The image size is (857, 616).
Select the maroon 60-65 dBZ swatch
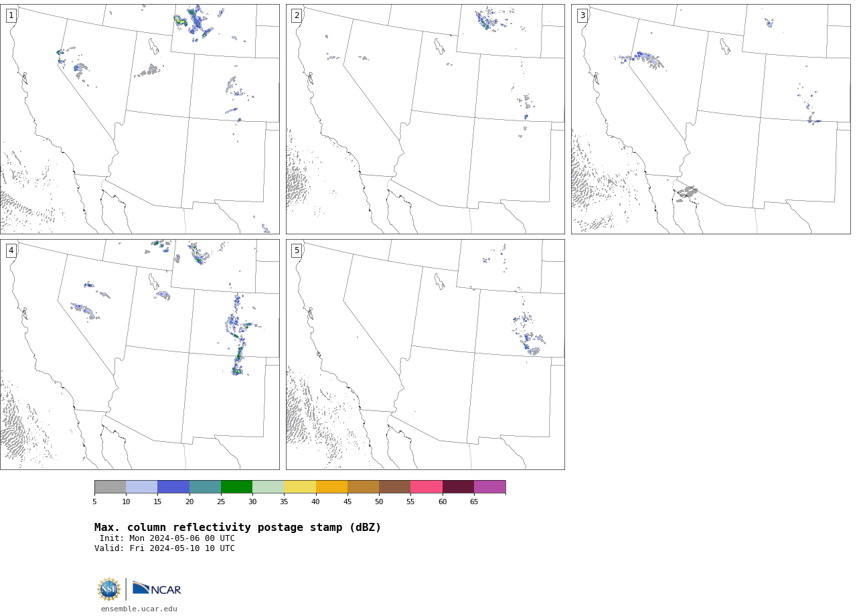click(458, 487)
